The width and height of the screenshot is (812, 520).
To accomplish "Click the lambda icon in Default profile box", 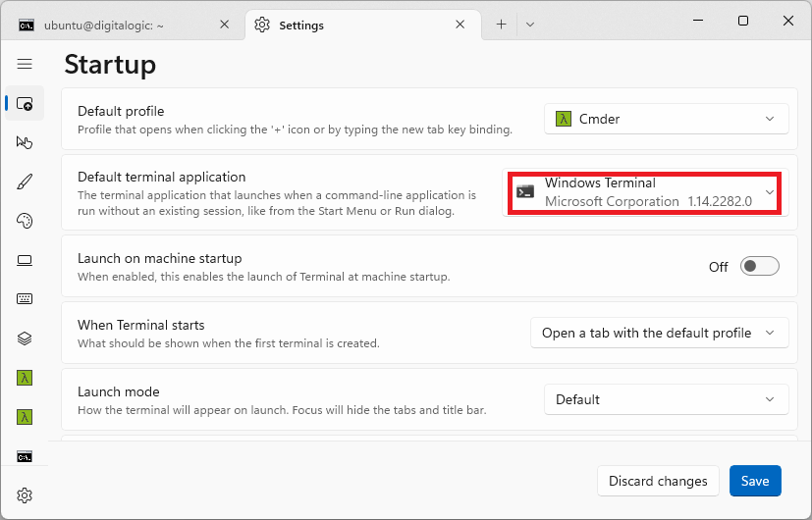I will (564, 119).
